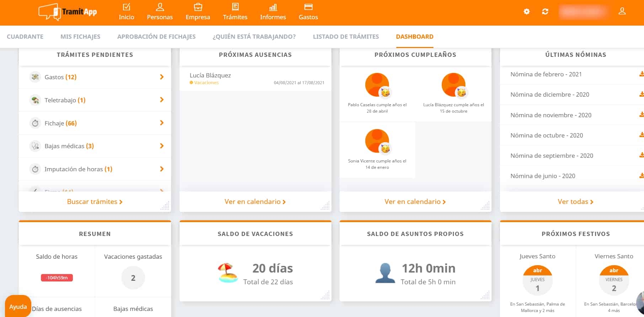
Task: Expand Gastos (12) row chevron
Action: coord(162,77)
